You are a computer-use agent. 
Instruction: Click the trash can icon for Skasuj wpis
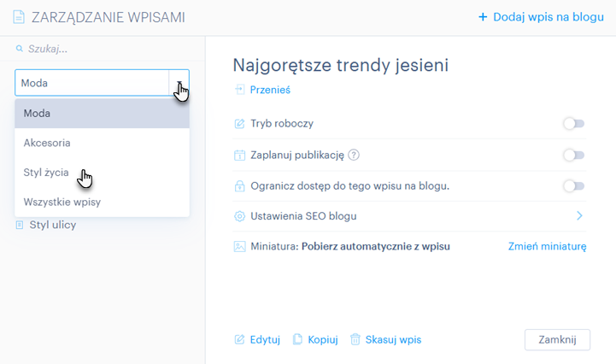pyautogui.click(x=355, y=339)
